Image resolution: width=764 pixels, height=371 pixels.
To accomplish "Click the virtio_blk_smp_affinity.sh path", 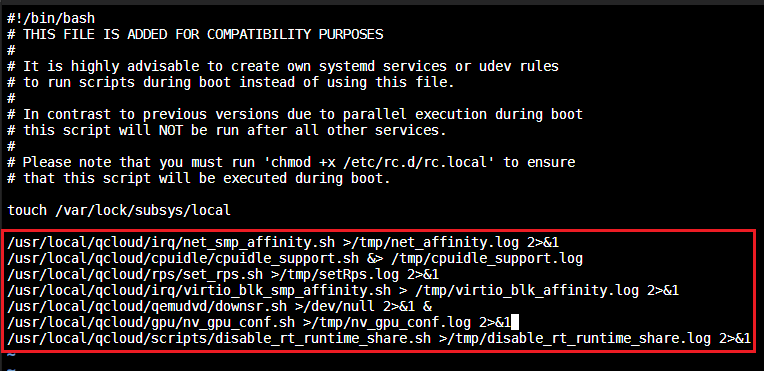I will click(199, 291).
